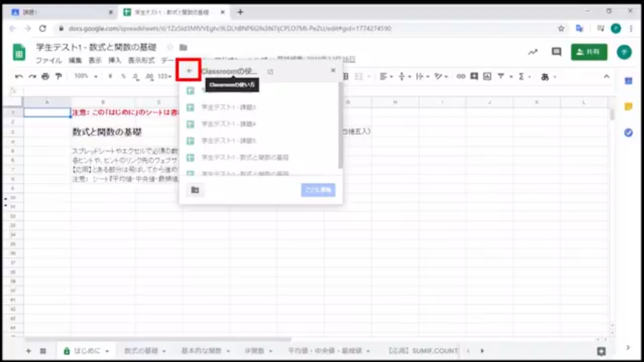Image resolution: width=644 pixels, height=362 pixels.
Task: Open the text wrapping dropdown
Action: pyautogui.click(x=422, y=76)
